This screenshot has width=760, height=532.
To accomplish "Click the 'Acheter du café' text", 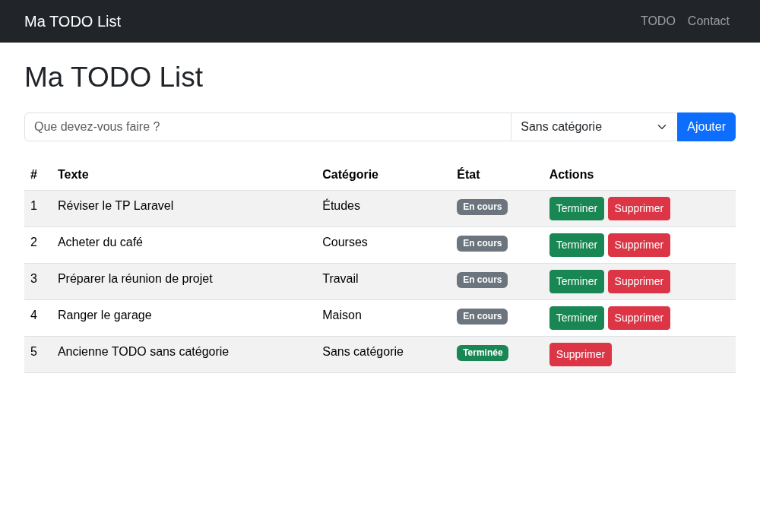I will pos(100,242).
